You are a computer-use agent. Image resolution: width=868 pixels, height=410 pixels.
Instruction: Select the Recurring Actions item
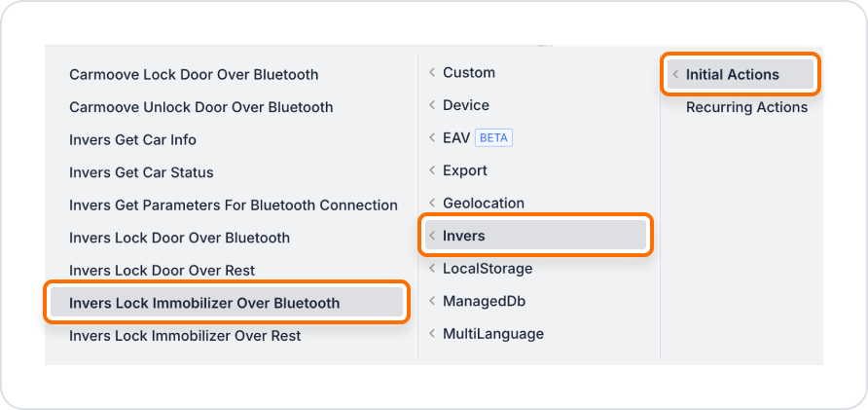pyautogui.click(x=746, y=107)
